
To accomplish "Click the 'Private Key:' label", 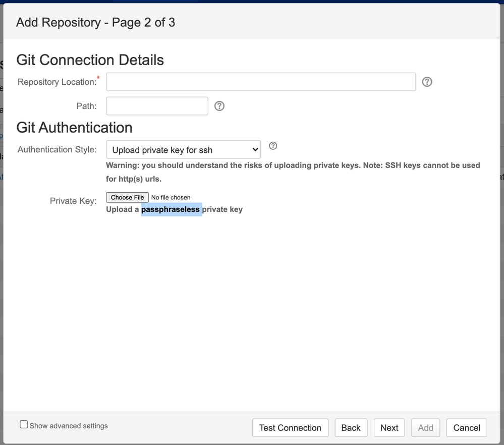I will (x=73, y=201).
